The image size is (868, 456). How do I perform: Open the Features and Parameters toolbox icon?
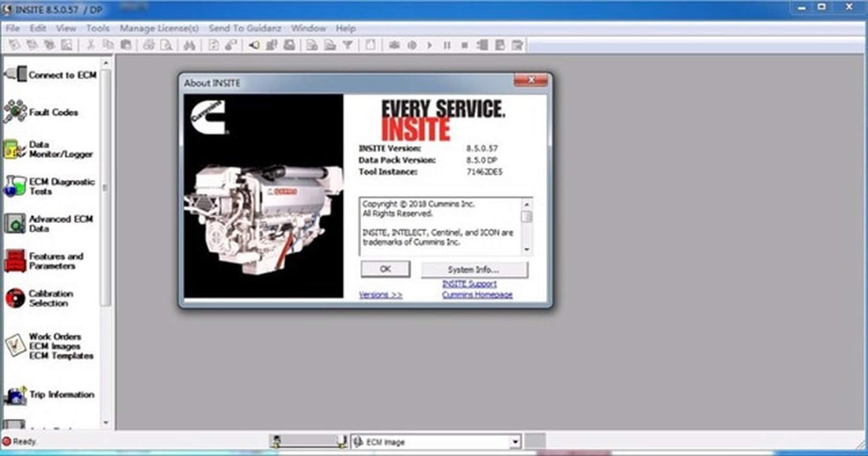[15, 261]
